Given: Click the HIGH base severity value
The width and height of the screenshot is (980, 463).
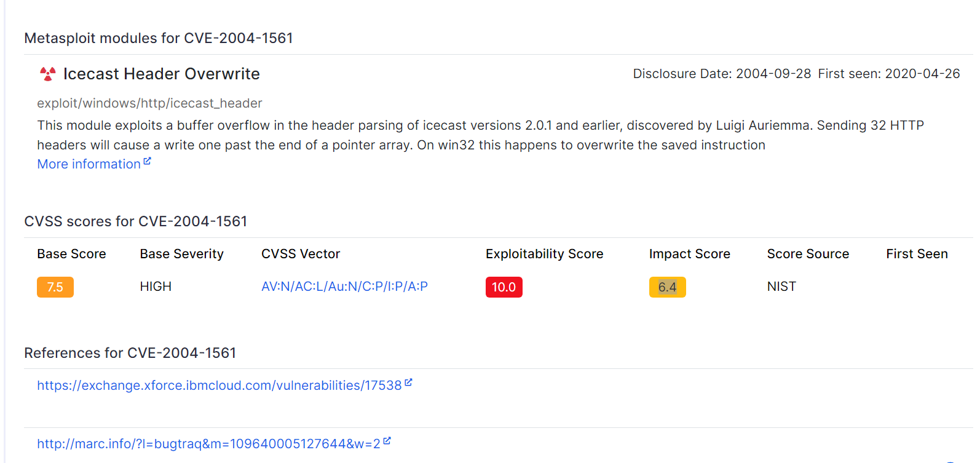Looking at the screenshot, I should pyautogui.click(x=156, y=287).
